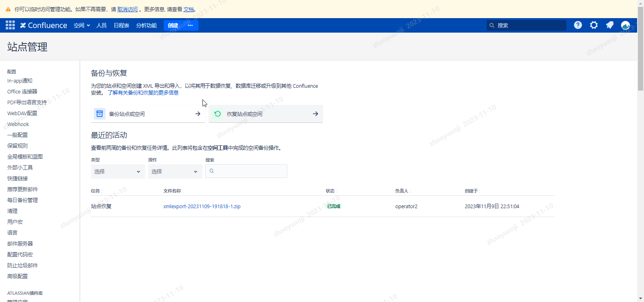Click the green restore icon
This screenshot has width=644, height=302.
click(x=217, y=114)
